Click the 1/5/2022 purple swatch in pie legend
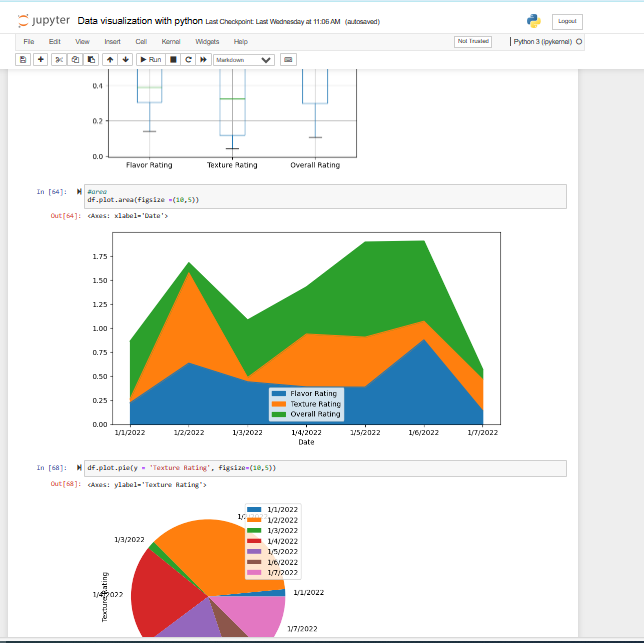This screenshot has width=644, height=643. point(254,551)
